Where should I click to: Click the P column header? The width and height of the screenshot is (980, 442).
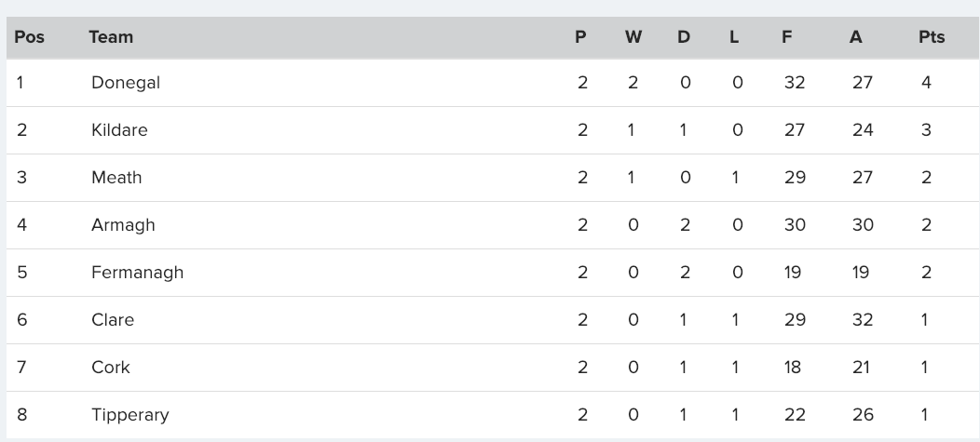tap(580, 37)
